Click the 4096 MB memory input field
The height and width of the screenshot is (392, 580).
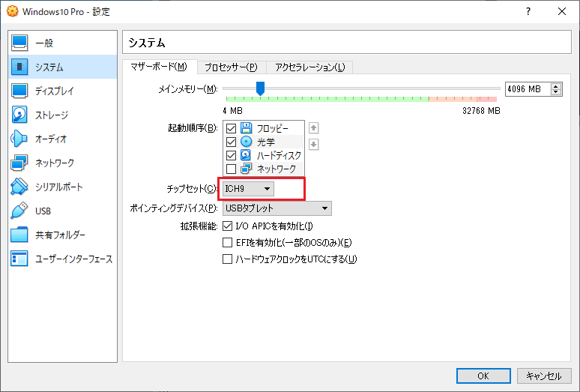click(528, 89)
